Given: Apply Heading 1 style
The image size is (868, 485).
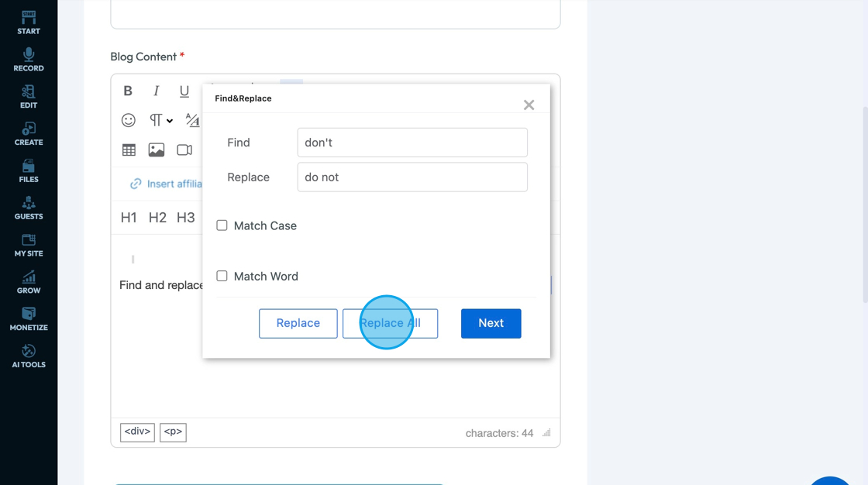Looking at the screenshot, I should tap(129, 218).
